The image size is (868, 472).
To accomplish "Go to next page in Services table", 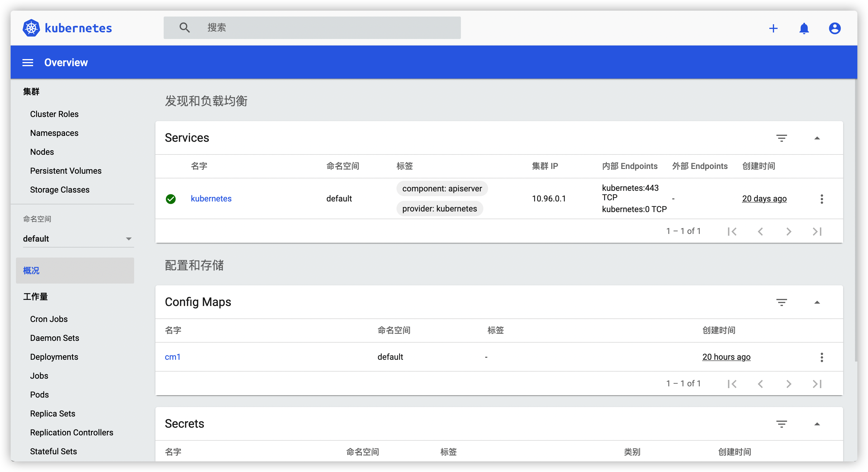I will pyautogui.click(x=789, y=232).
